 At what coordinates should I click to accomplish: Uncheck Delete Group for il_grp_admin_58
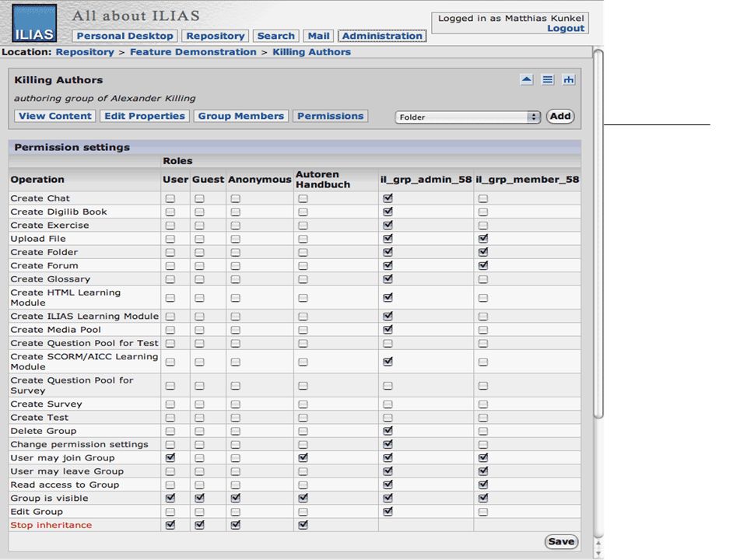pyautogui.click(x=388, y=431)
